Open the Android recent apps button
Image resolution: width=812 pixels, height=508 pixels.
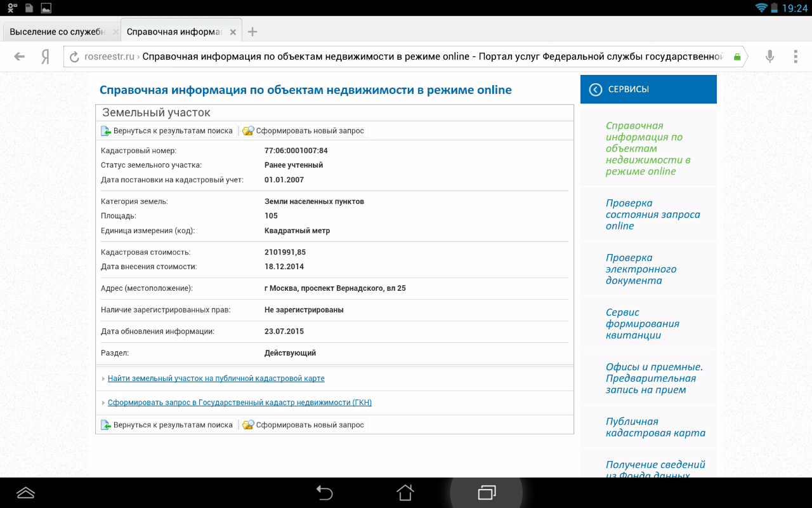coord(486,493)
